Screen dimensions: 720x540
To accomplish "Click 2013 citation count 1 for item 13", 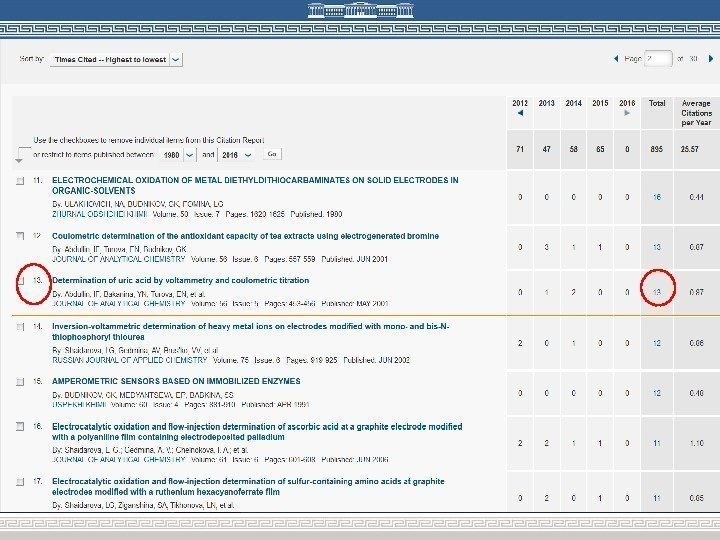I will 546,292.
